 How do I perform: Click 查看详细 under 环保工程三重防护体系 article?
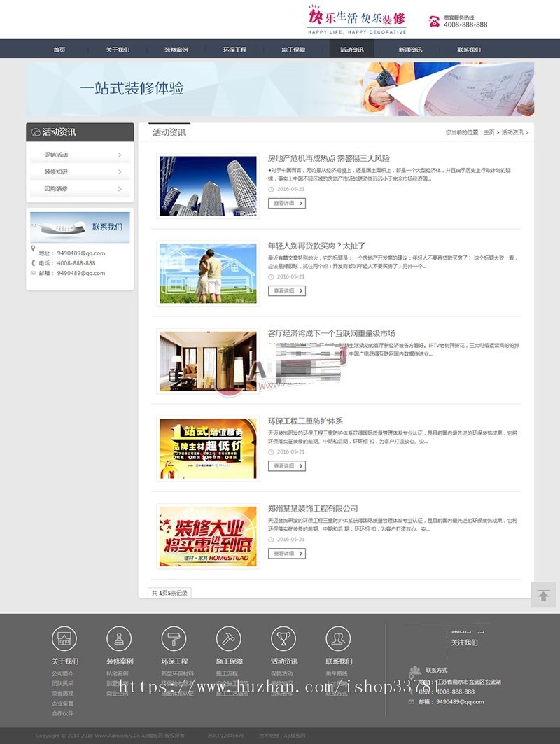point(286,466)
